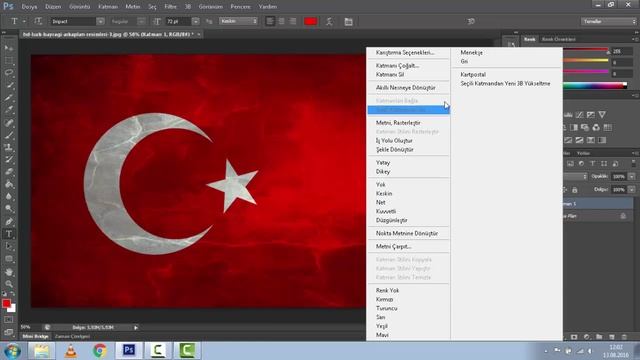Select the Rectangle shape tool
Image resolution: width=640 pixels, height=360 pixels.
click(9, 259)
